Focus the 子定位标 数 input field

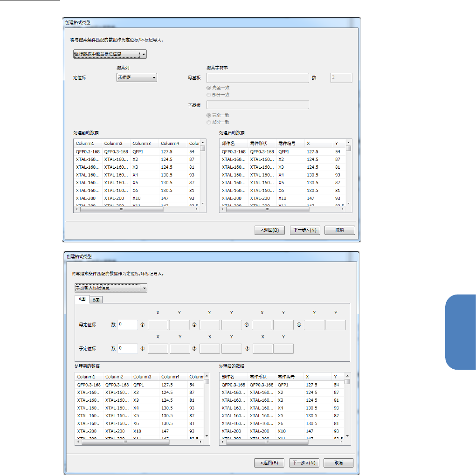tap(128, 348)
